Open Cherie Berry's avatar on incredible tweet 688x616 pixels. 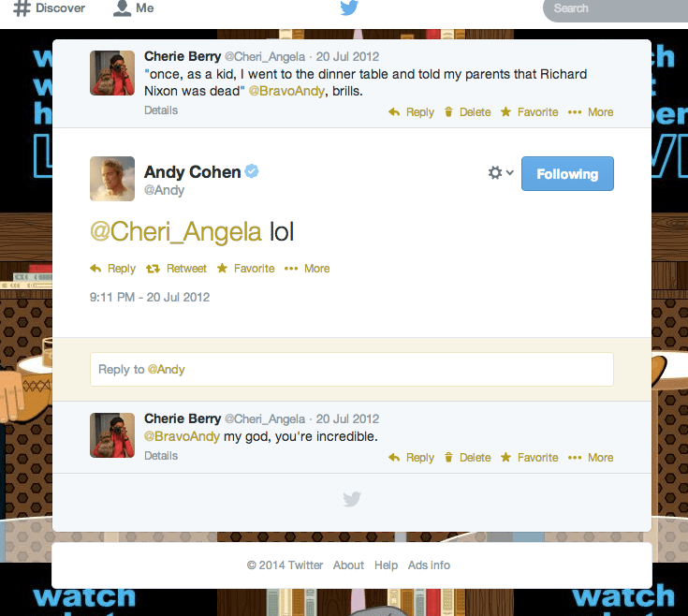click(x=112, y=435)
